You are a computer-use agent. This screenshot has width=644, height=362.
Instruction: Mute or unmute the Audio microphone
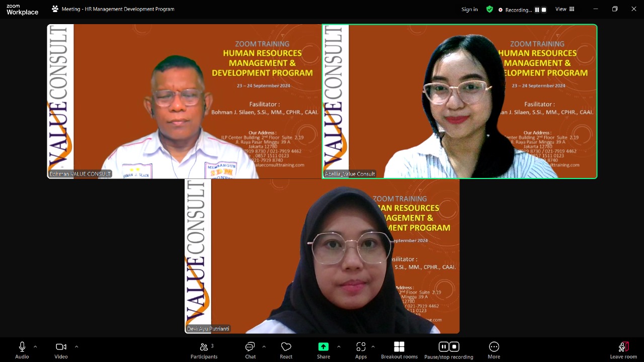pos(22,350)
